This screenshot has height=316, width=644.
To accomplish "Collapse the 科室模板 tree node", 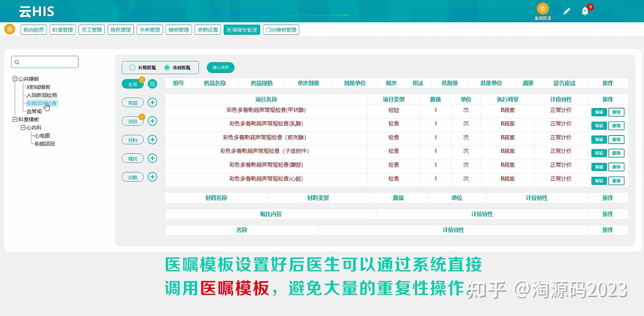I will pyautogui.click(x=15, y=120).
